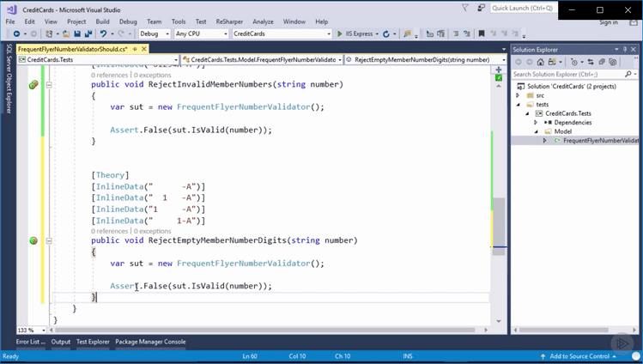The image size is (643, 364).
Task: Click Collapse All icon in Solution Explorer
Action: coord(602,62)
